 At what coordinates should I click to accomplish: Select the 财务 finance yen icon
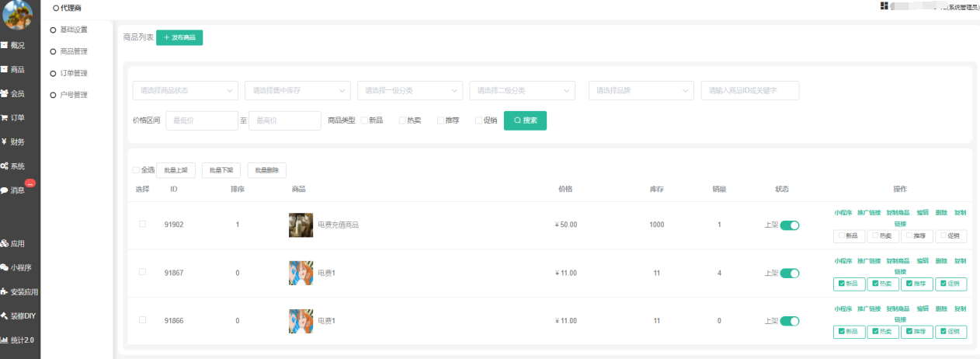click(5, 141)
